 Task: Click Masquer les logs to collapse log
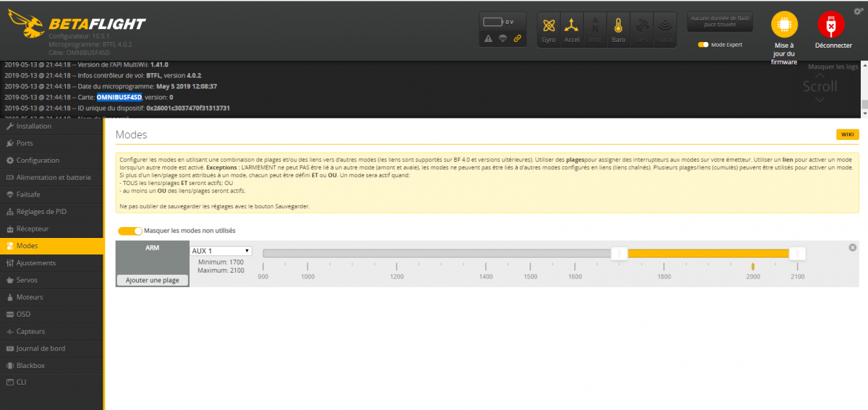coord(833,67)
